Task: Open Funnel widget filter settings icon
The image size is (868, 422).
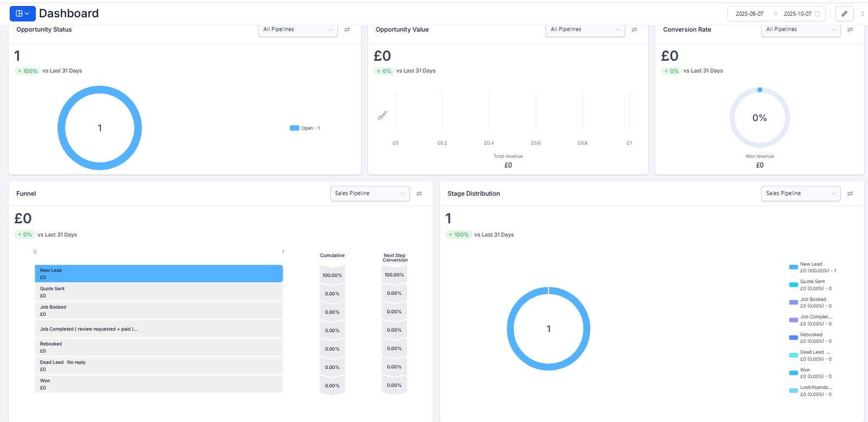Action: coord(419,194)
